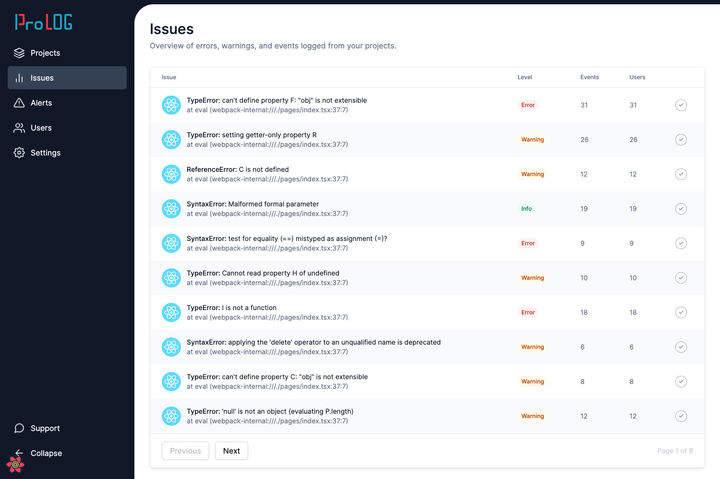This screenshot has width=720, height=479.
Task: Click the Alerts warning triangle icon
Action: [19, 103]
